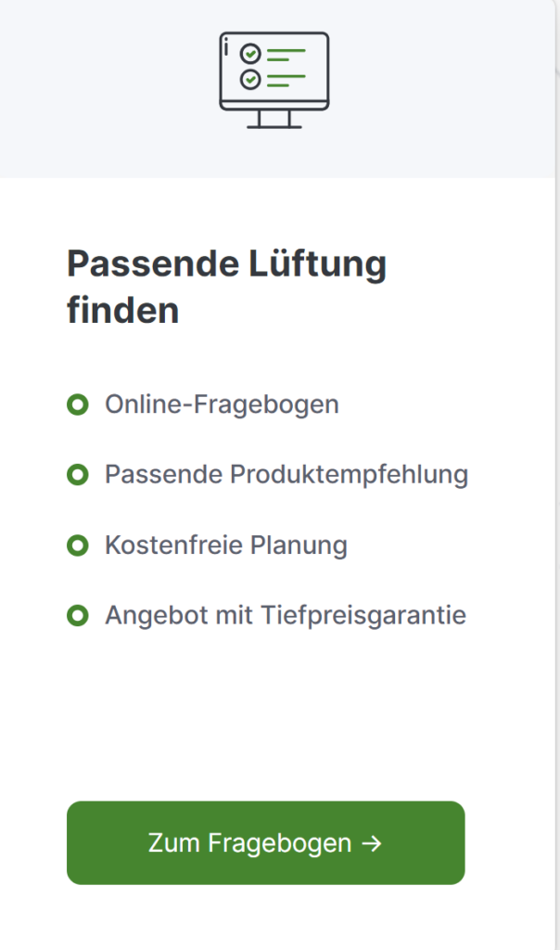Click the green bullet beside Angebot mit Tiefpreisgarantie

pos(78,615)
